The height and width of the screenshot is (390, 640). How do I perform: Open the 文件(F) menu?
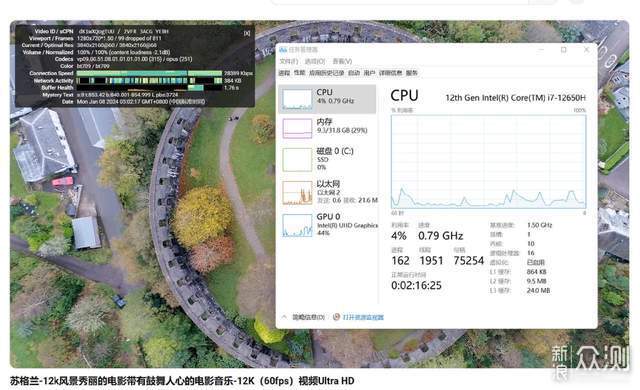(x=289, y=61)
